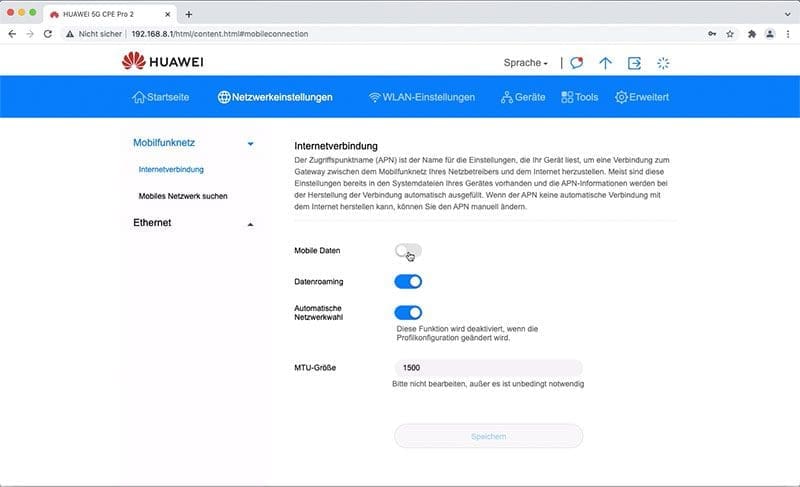Click the Huawei logo
Screen dimensions: 800x487
coord(162,61)
